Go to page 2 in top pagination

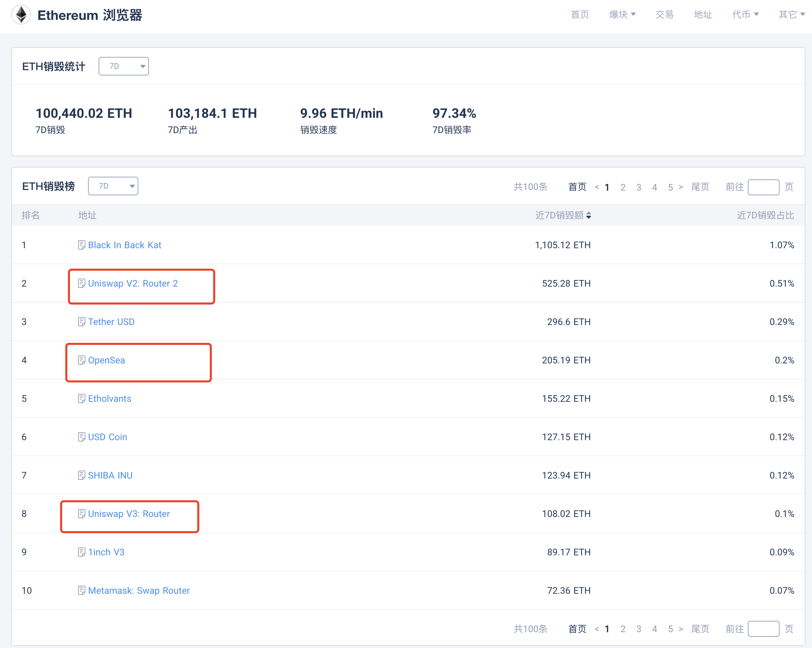coord(623,187)
